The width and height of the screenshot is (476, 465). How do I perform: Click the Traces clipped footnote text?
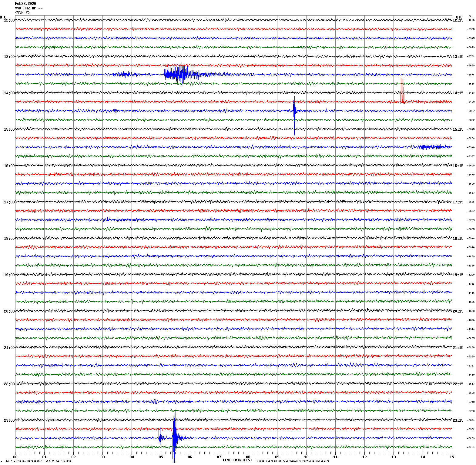pyautogui.click(x=292, y=461)
